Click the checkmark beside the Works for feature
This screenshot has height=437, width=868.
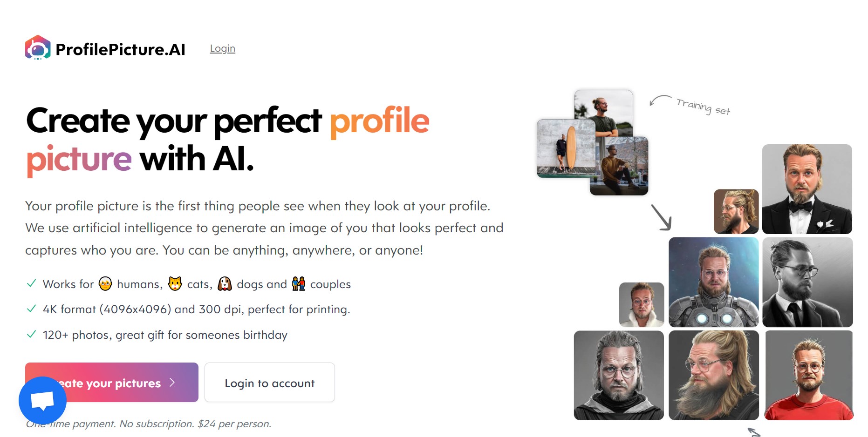(x=31, y=282)
